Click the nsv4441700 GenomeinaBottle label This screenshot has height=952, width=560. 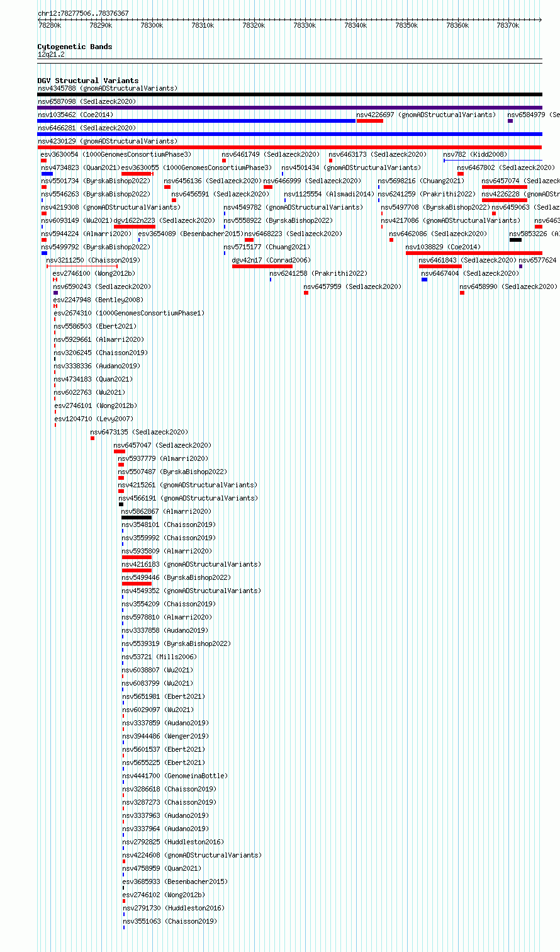[x=175, y=776]
